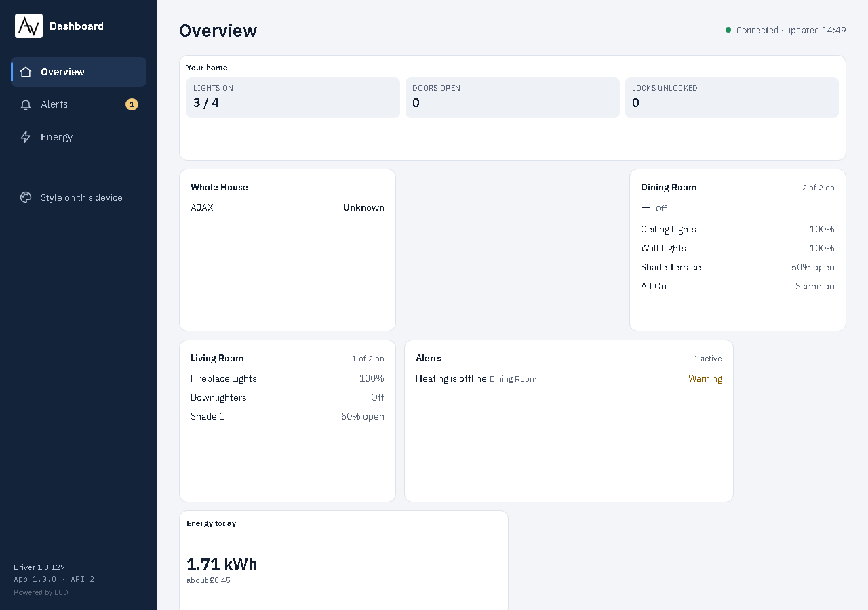Click the about £0.45 cost text
The width and height of the screenshot is (868, 610).
tap(208, 580)
